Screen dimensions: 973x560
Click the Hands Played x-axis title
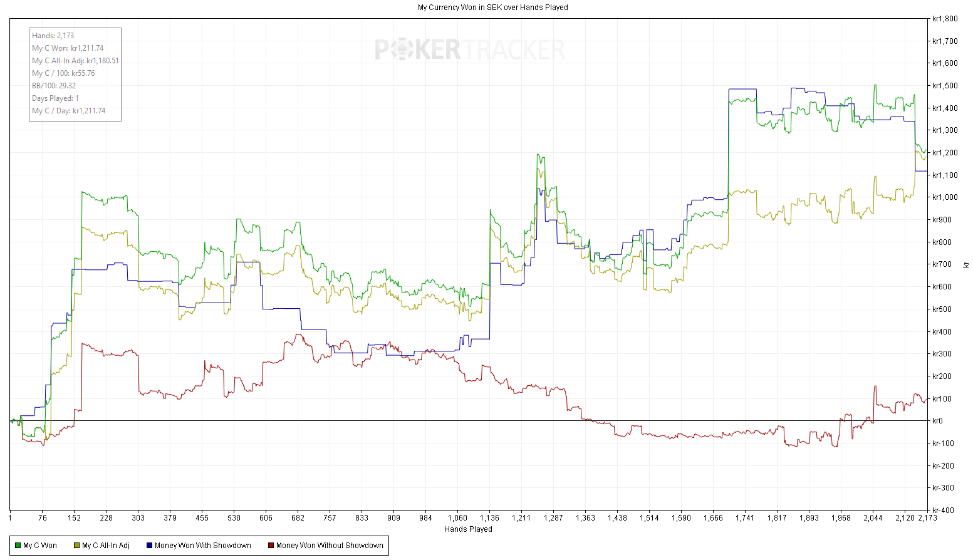coord(468,529)
